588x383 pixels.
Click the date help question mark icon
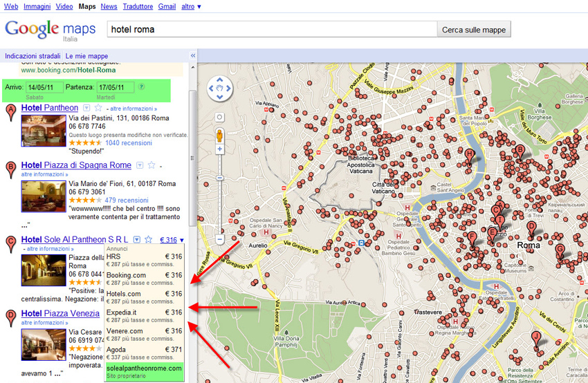tap(142, 87)
